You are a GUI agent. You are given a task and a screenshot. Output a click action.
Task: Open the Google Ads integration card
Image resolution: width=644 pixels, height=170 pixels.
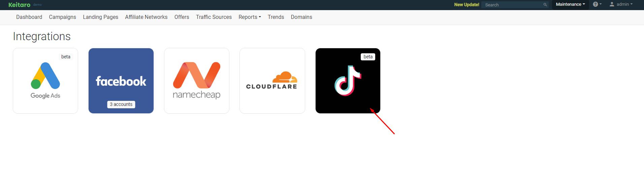point(45,81)
